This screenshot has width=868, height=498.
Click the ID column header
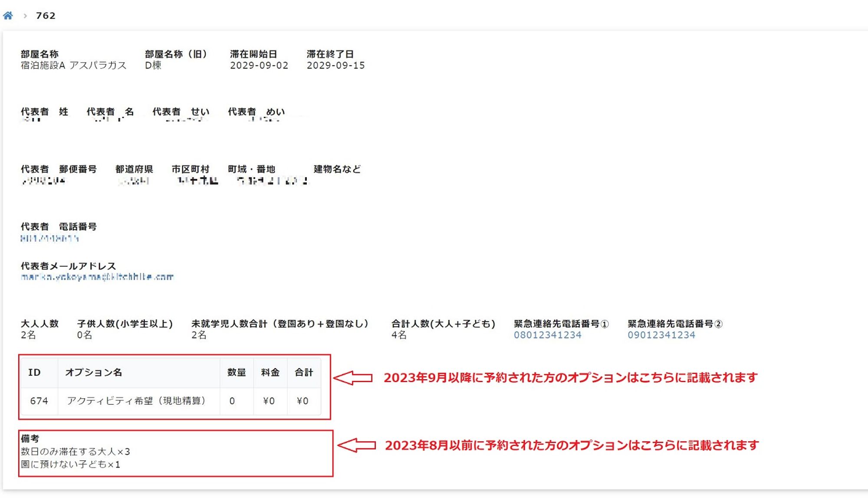(34, 373)
